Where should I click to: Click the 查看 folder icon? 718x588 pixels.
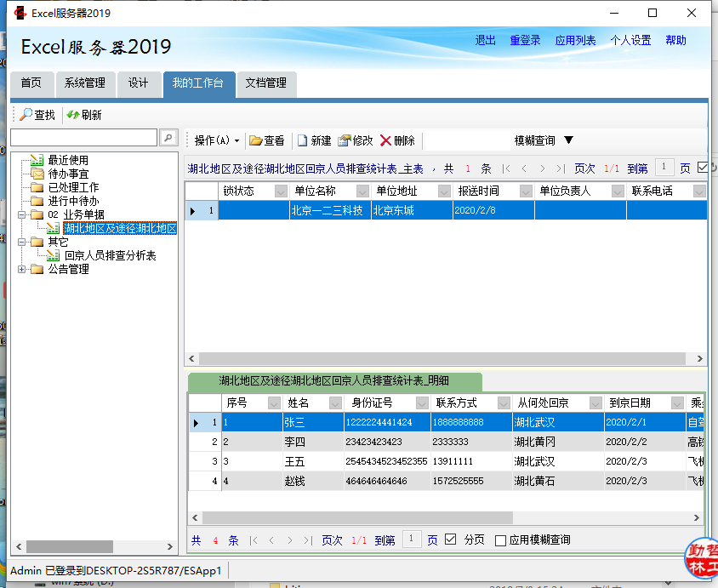click(255, 140)
